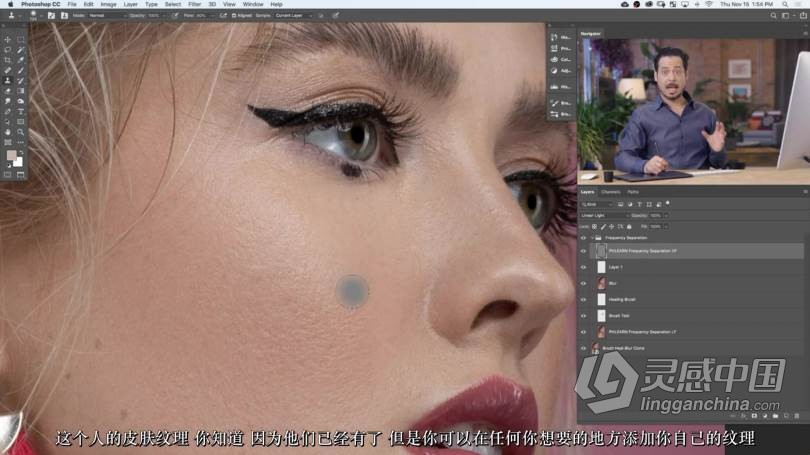Hide PHLEARN Frequency Separation LF layer

(x=583, y=332)
